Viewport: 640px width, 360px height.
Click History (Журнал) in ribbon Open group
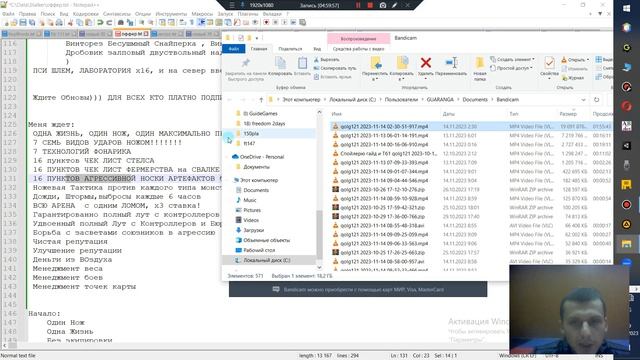(572, 77)
